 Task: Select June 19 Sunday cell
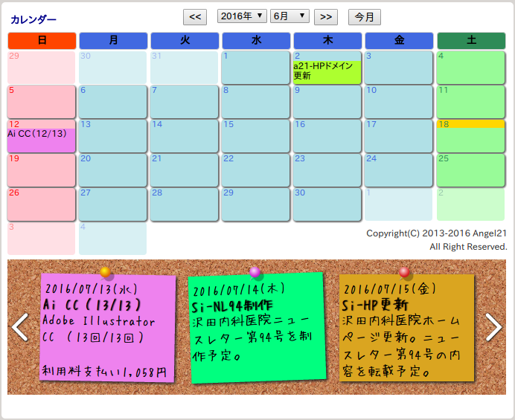coord(42,170)
